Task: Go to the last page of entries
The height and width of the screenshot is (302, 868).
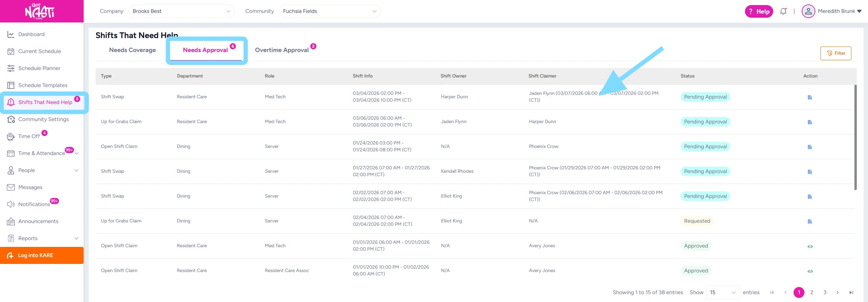Action: click(x=851, y=292)
